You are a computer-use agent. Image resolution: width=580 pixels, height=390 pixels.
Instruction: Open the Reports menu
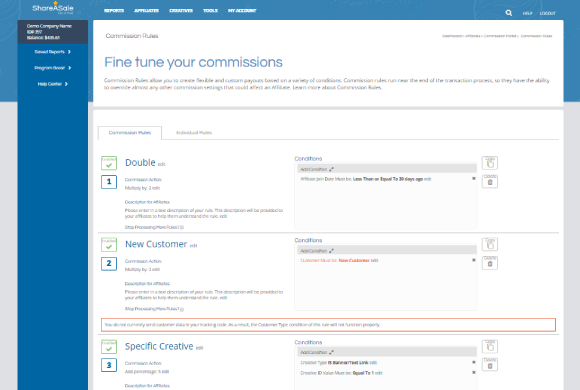click(114, 11)
